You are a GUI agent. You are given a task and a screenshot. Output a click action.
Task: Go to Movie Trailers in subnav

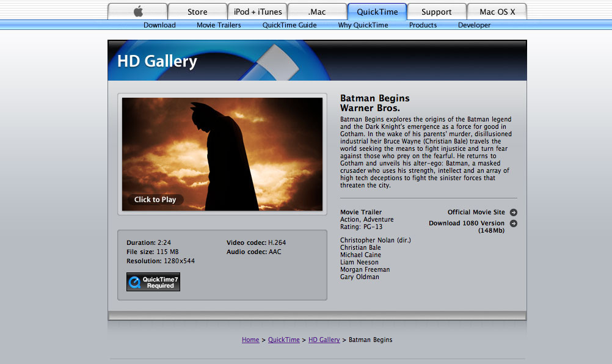click(219, 25)
